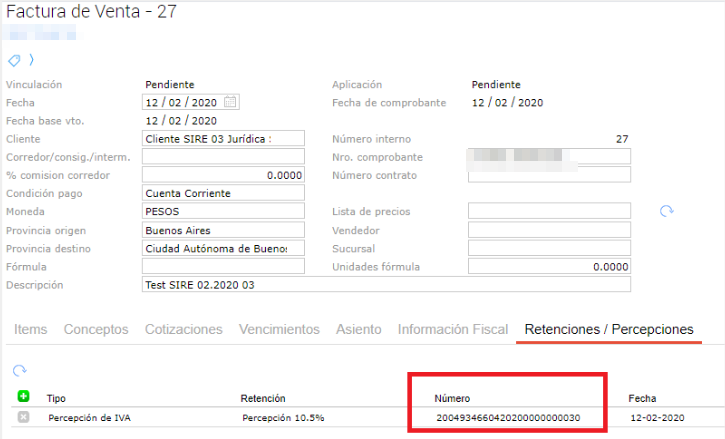Click the Vinculación Pendiente status
This screenshot has height=439, width=725.
click(170, 85)
